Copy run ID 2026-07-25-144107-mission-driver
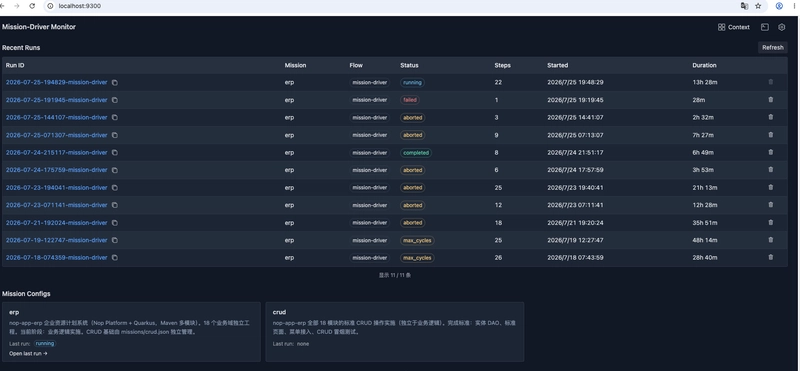800x371 pixels. click(x=115, y=117)
